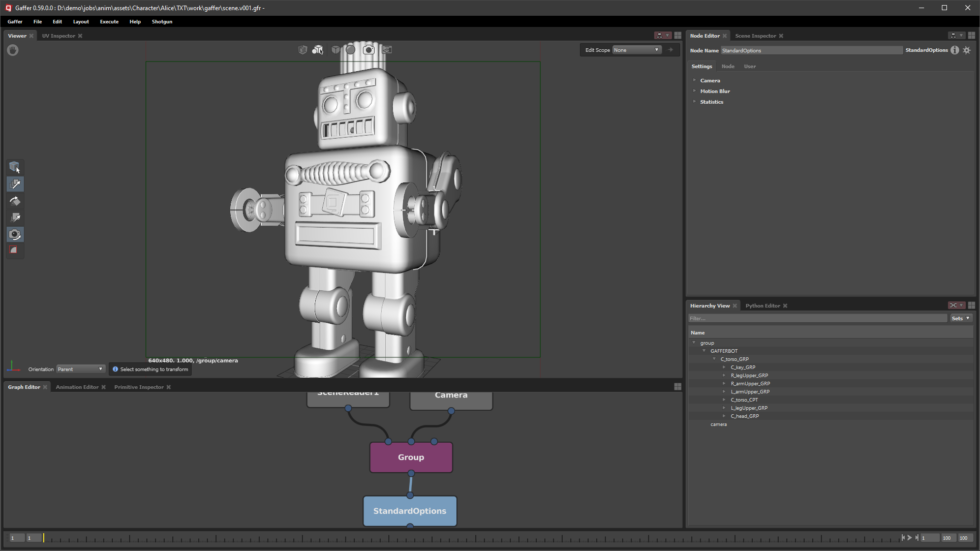980x551 pixels.
Task: Toggle selection mask cube-and-sphere icon
Action: [318, 50]
